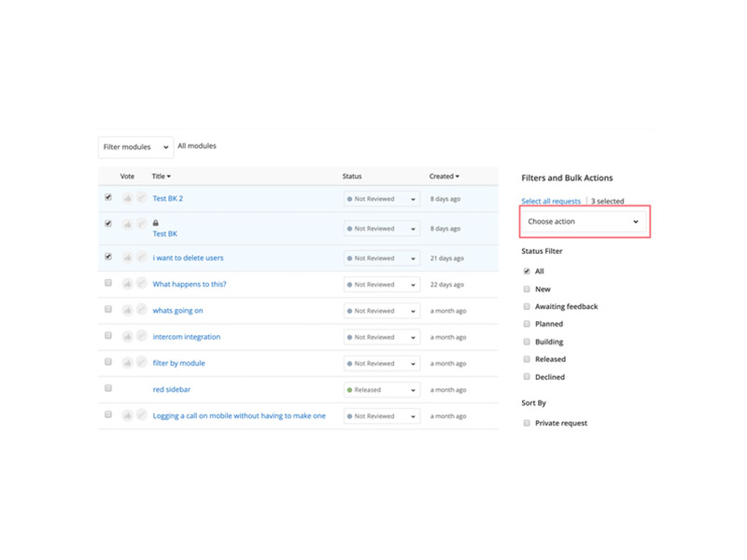This screenshot has height=560, width=747.
Task: Enable the 'Planned' status filter
Action: click(527, 324)
